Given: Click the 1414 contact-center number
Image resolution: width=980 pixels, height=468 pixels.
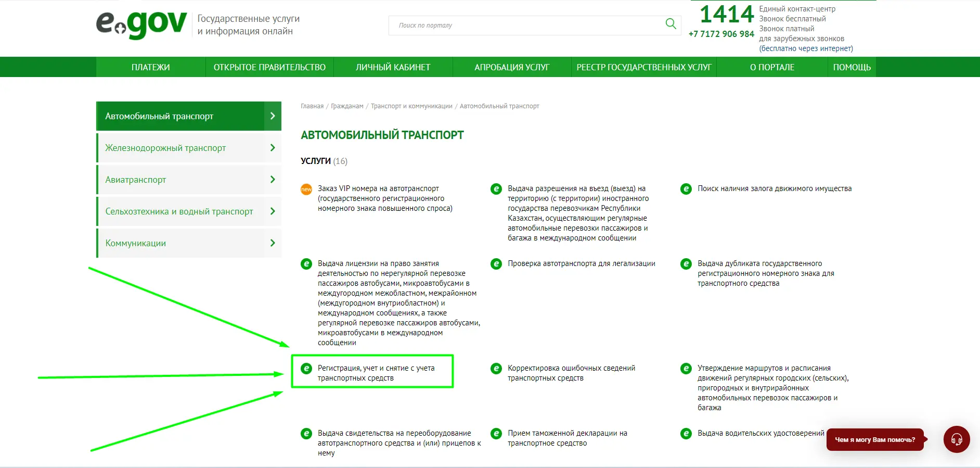Looking at the screenshot, I should click(x=726, y=14).
